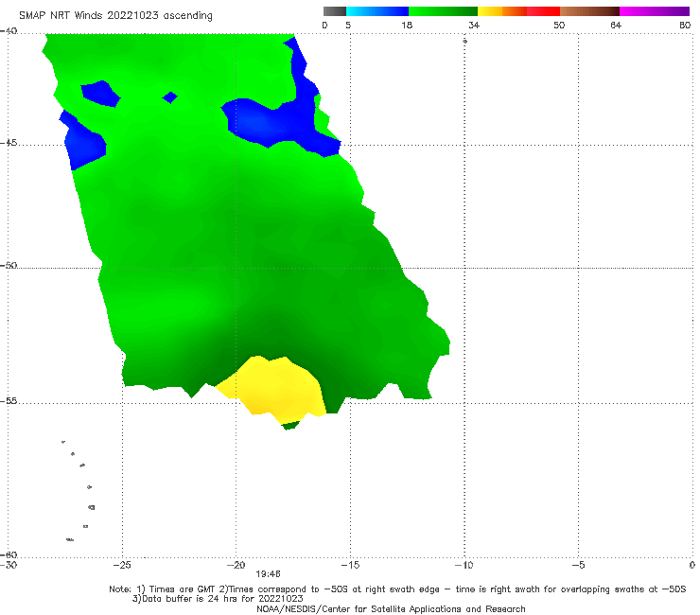Click the brown 50-64 segment of the color bar
The width and height of the screenshot is (700, 615).
click(x=589, y=11)
